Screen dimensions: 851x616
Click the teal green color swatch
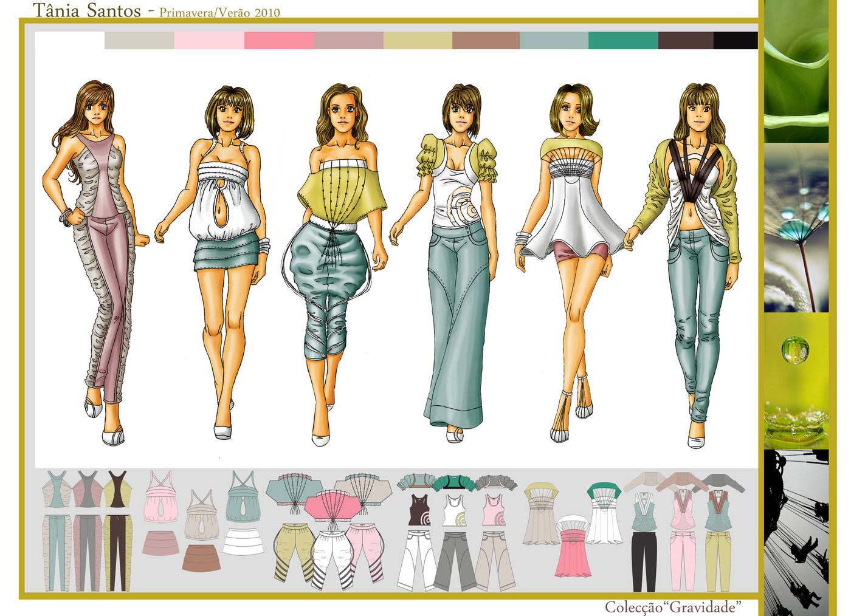coord(623,41)
